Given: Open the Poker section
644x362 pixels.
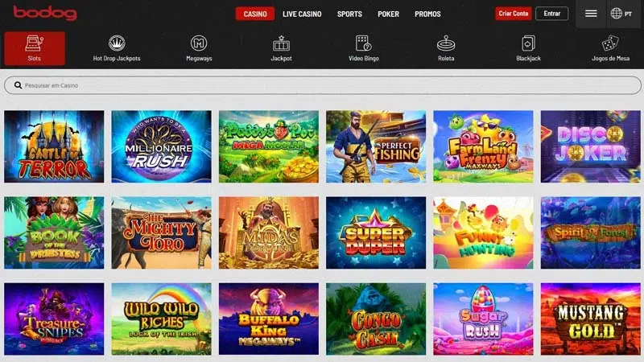Looking at the screenshot, I should coord(388,14).
